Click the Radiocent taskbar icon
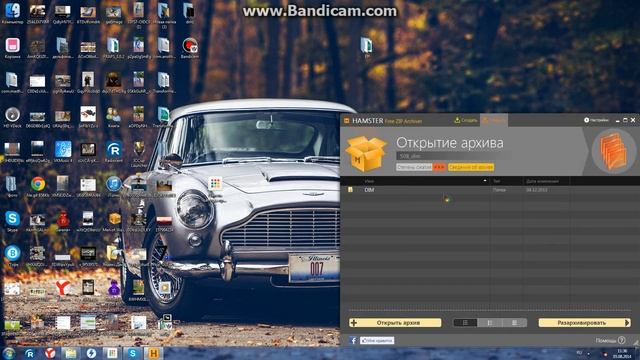Viewport: 640px width, 360px height. [30, 353]
